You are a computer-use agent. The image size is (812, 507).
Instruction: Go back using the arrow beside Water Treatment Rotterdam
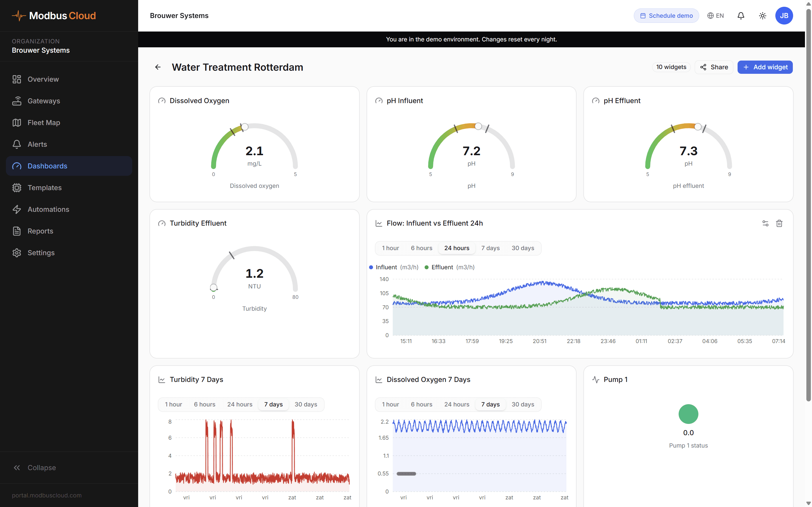pos(158,67)
